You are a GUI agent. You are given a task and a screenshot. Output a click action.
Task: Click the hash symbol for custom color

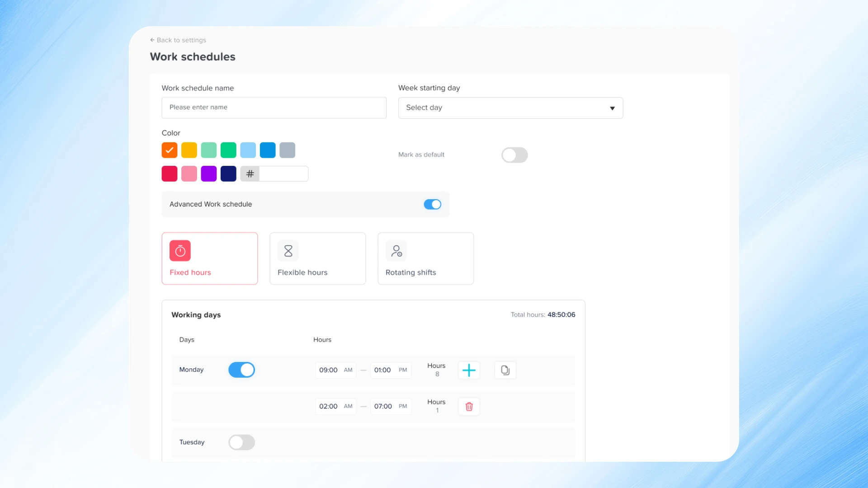[250, 174]
